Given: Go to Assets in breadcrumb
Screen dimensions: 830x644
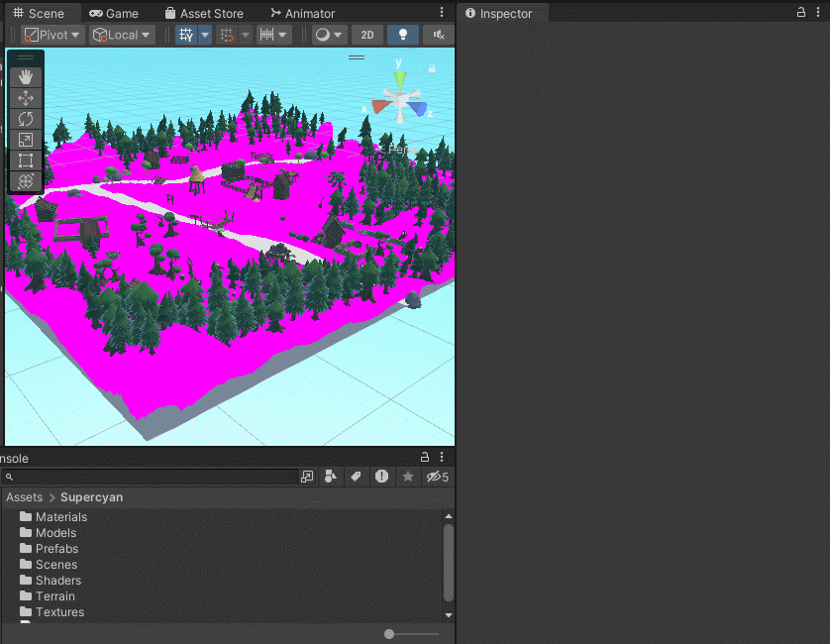Looking at the screenshot, I should (25, 497).
